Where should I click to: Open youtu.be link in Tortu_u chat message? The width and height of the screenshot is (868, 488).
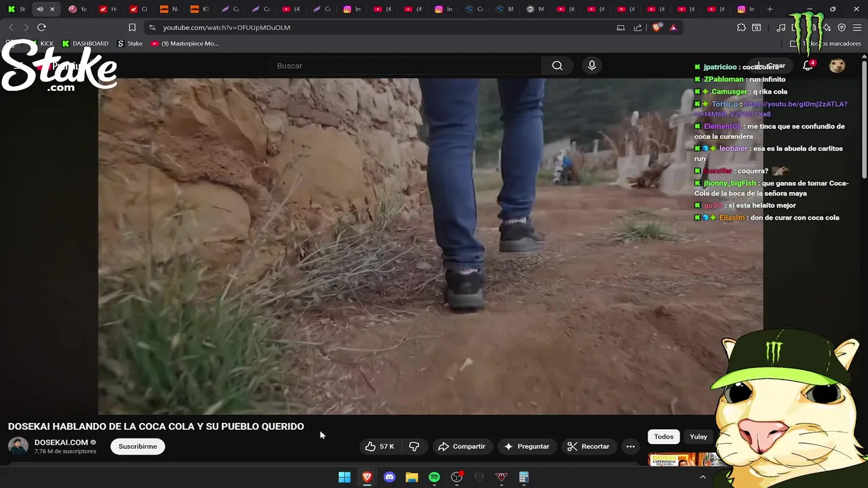pos(770,108)
